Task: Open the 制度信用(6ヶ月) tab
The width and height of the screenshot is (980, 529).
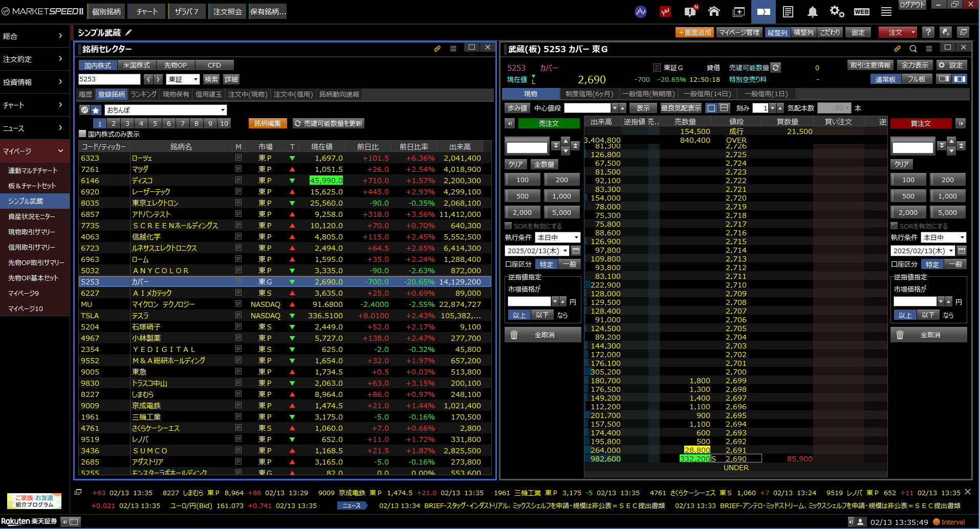Action: [589, 94]
